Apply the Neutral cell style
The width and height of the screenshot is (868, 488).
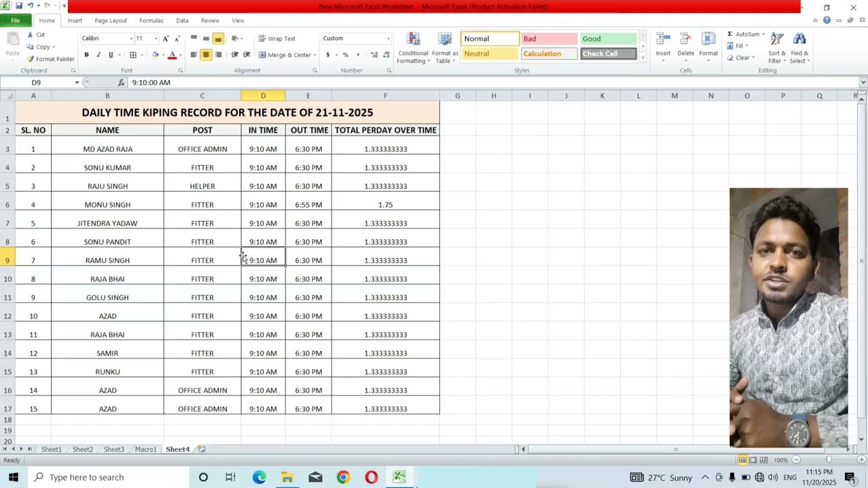coord(490,54)
